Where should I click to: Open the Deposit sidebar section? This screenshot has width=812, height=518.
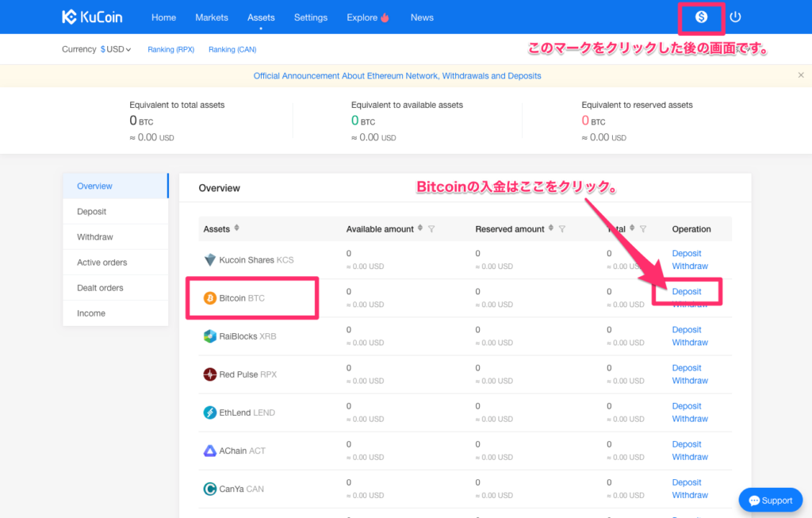coord(116,211)
